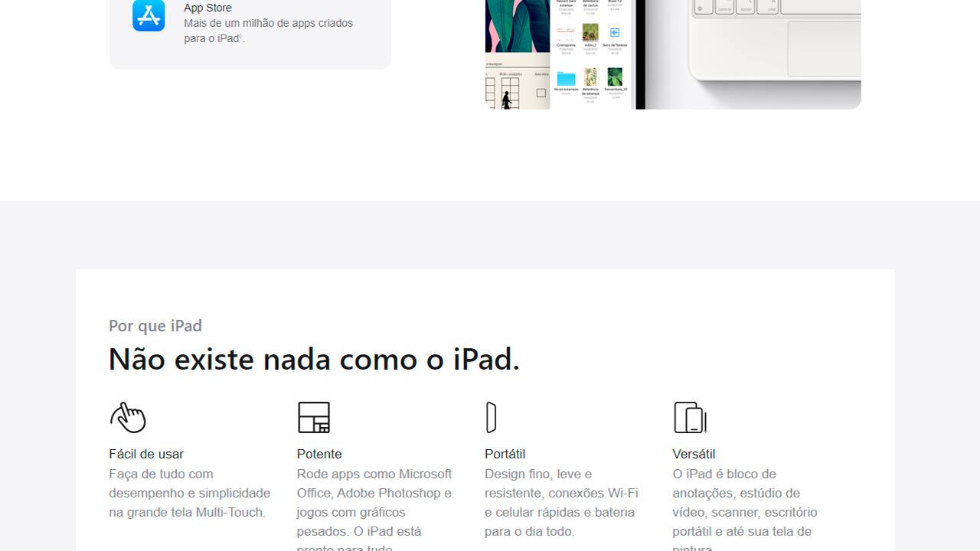Click the 'Rode apps como Microsoft Office' paragraph

pyautogui.click(x=375, y=509)
